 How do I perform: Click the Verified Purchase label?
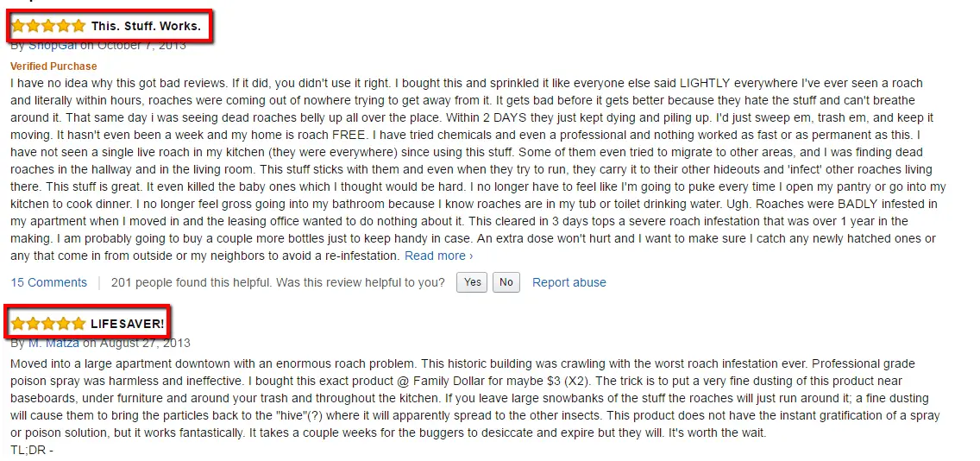[53, 66]
